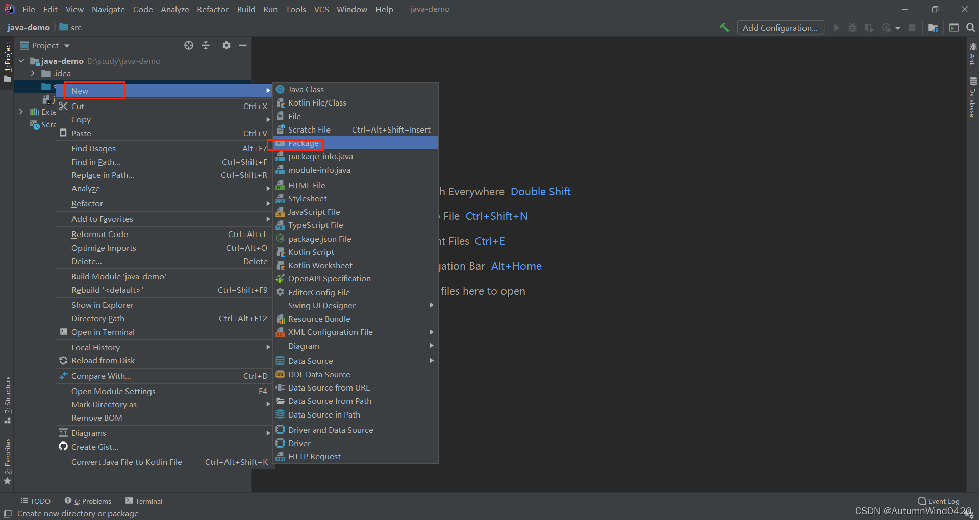
Task: Click java-demo breadcrumb in navigation bar
Action: pyautogui.click(x=29, y=28)
